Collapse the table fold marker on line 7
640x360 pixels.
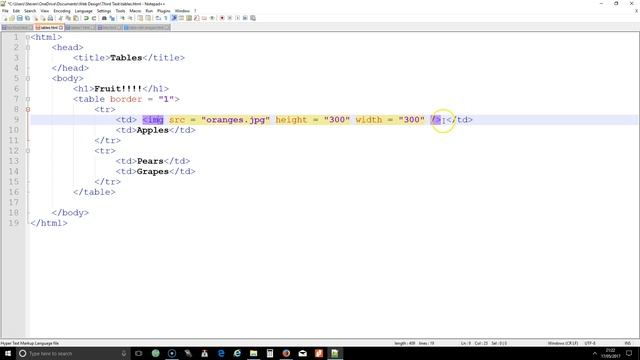[x=28, y=99]
